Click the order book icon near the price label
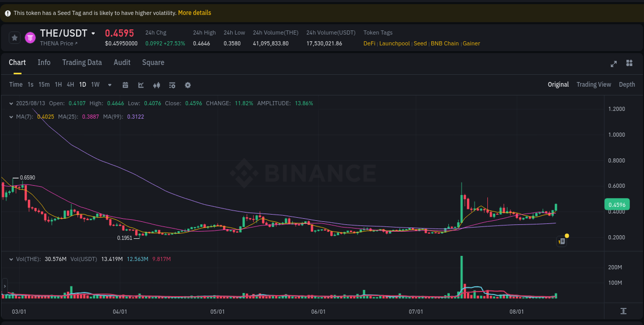This screenshot has width=644, height=325. tap(562, 241)
